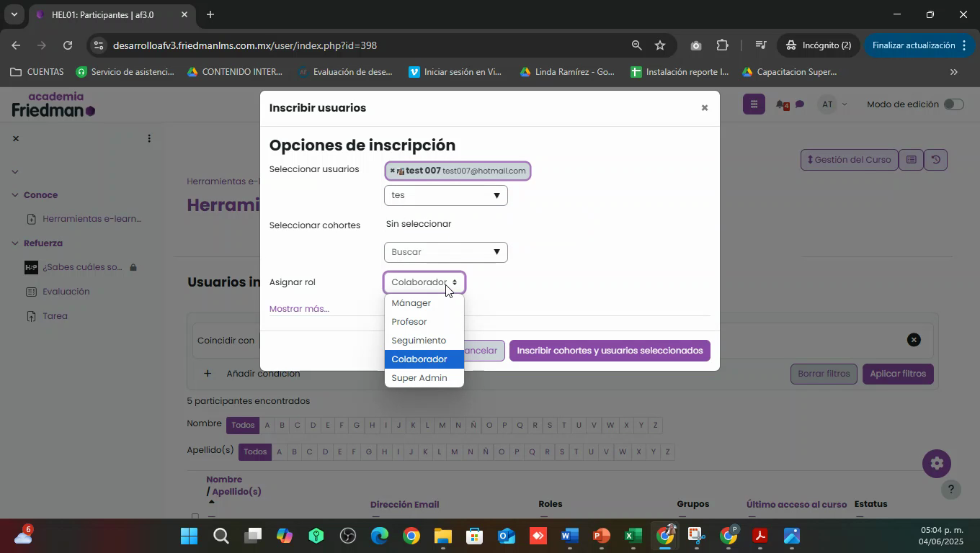980x553 pixels.
Task: Choose Super Admin role option
Action: 424,378
